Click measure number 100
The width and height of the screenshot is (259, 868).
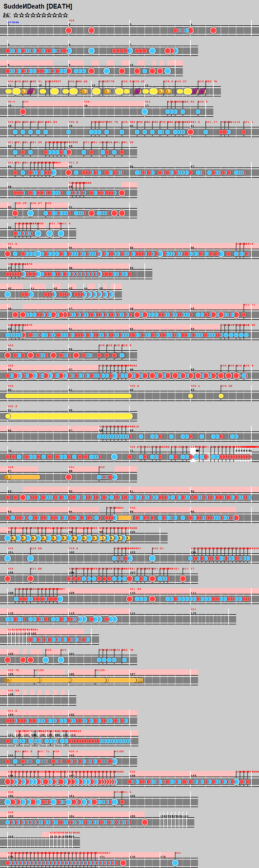click(x=133, y=532)
